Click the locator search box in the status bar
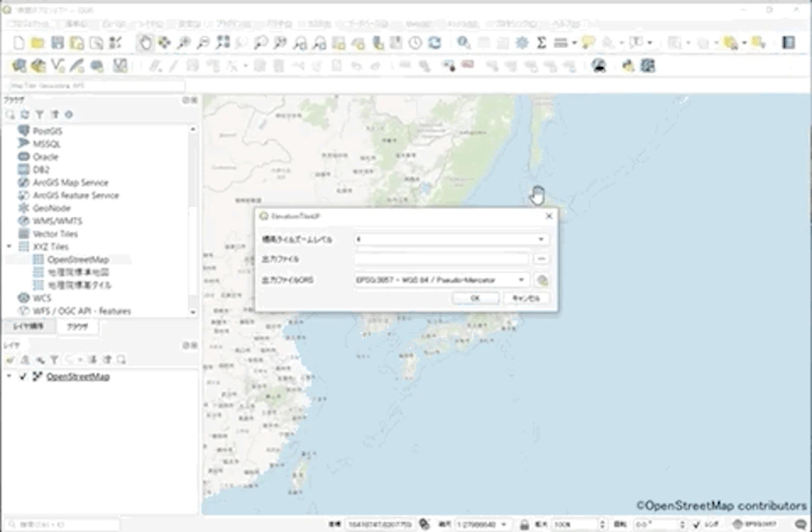 point(63,524)
